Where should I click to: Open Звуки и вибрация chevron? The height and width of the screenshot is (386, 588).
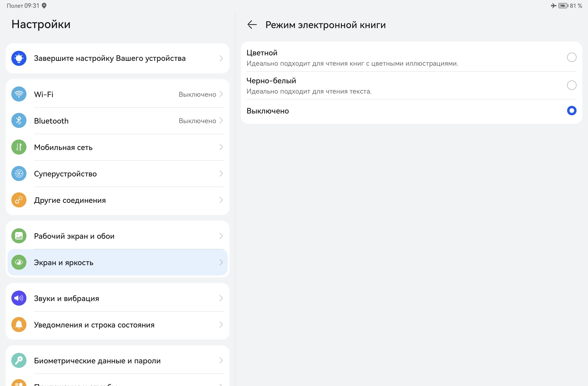click(x=221, y=298)
